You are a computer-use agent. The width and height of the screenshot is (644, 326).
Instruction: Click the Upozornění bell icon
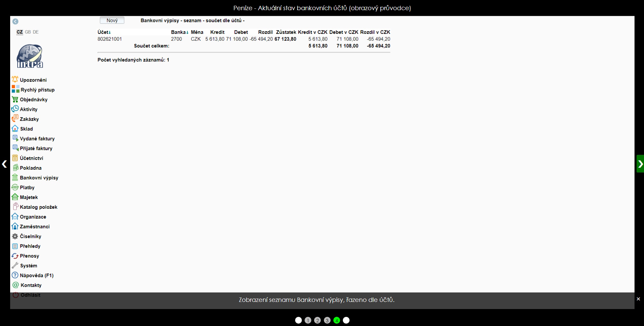(x=15, y=80)
